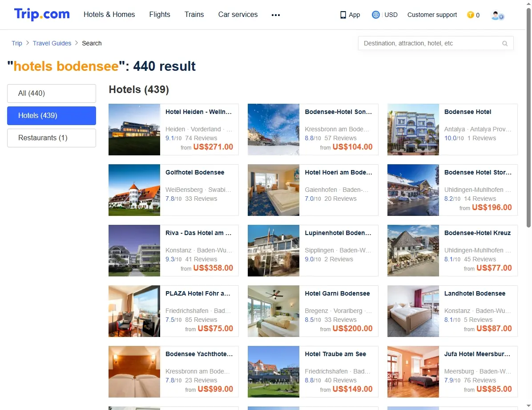Open Bodensee Yachthotel thumbnail
Screen dimensions: 532x410
click(134, 372)
